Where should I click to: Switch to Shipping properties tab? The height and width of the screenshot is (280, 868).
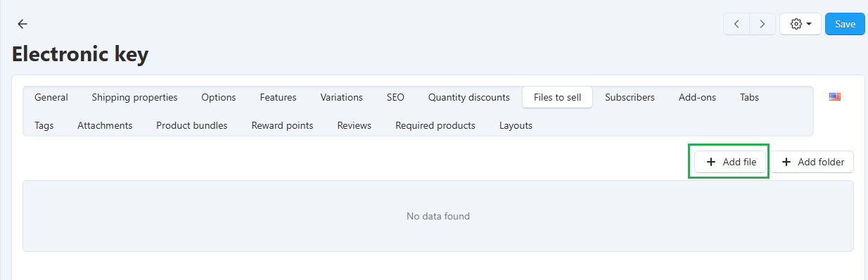pyautogui.click(x=134, y=97)
